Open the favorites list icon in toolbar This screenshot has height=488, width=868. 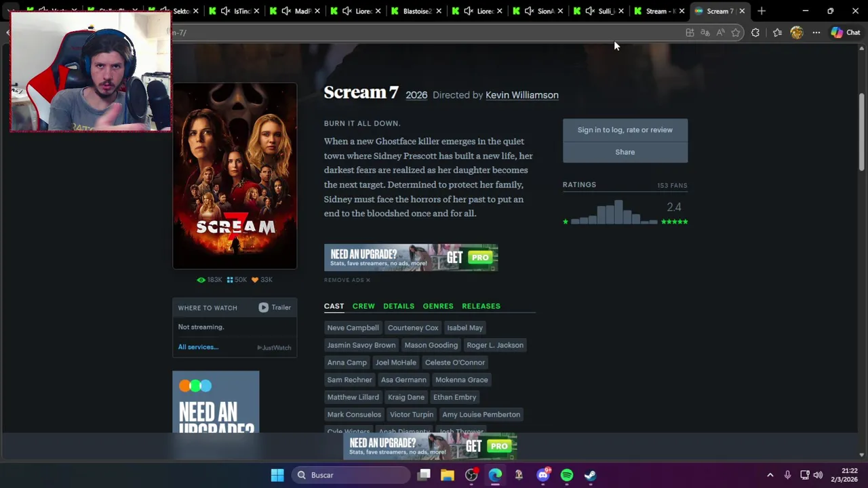click(777, 33)
